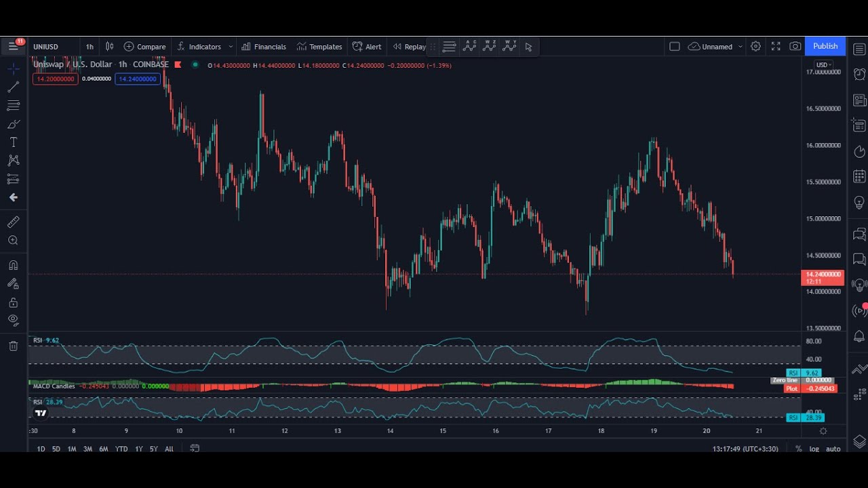Select the W-Z wave pattern tool

tap(490, 46)
